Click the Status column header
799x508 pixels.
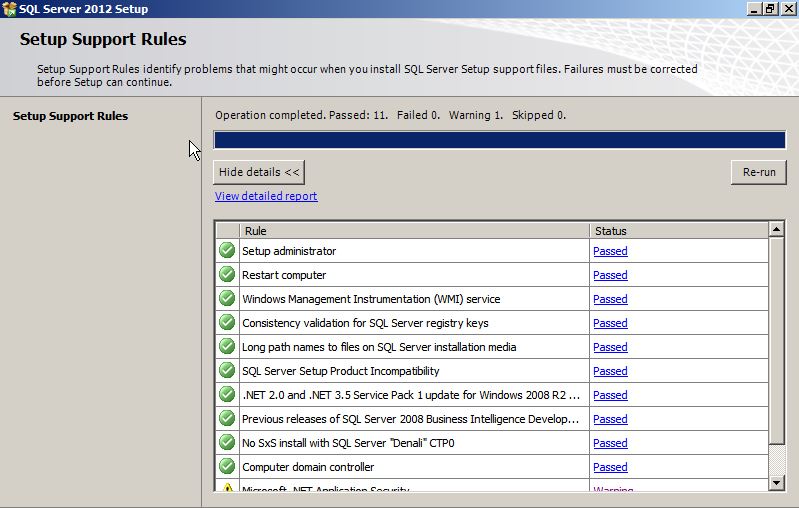point(679,231)
